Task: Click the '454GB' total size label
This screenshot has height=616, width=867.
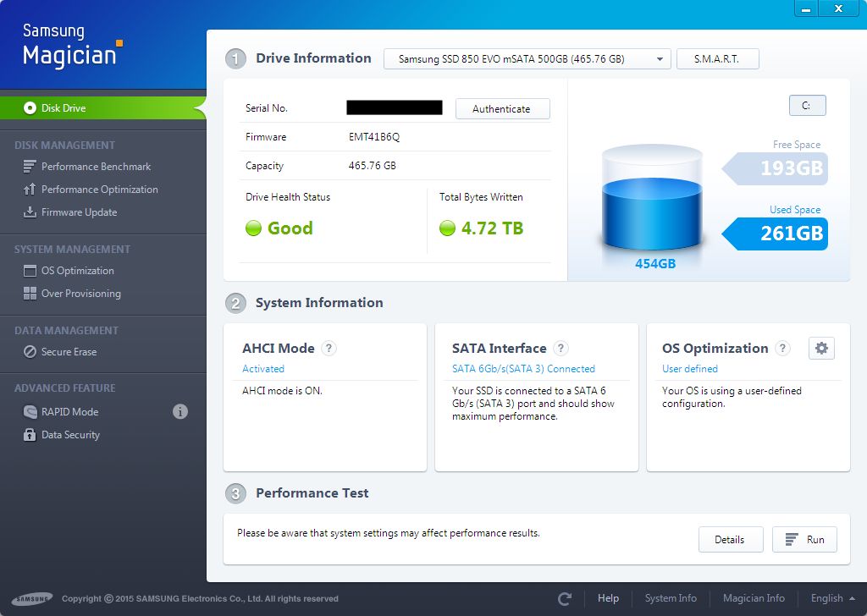Action: [655, 263]
